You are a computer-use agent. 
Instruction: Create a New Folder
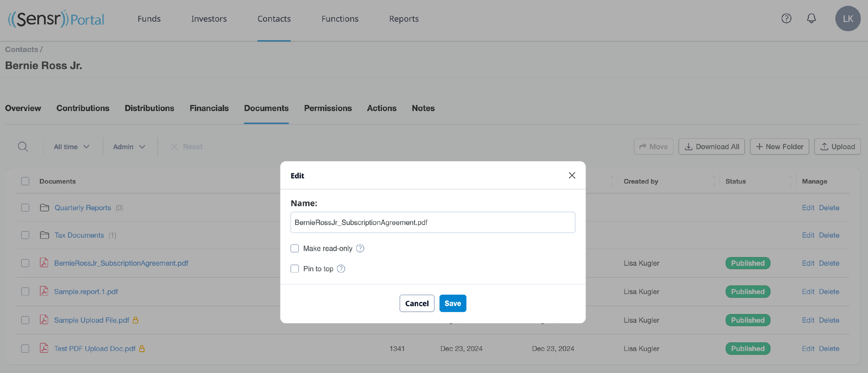click(779, 147)
